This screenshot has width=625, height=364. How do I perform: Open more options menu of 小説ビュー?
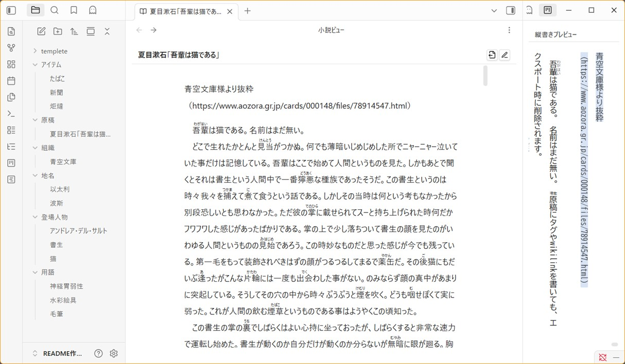click(x=509, y=30)
